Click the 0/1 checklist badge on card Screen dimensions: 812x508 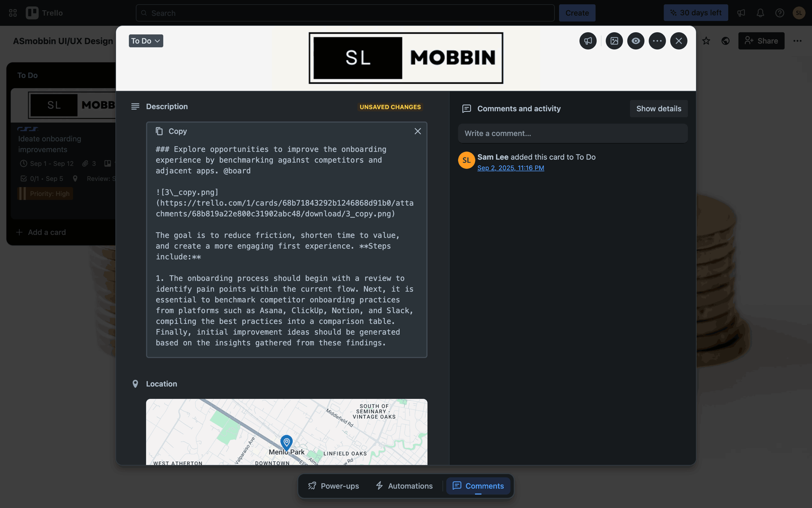[x=42, y=179]
